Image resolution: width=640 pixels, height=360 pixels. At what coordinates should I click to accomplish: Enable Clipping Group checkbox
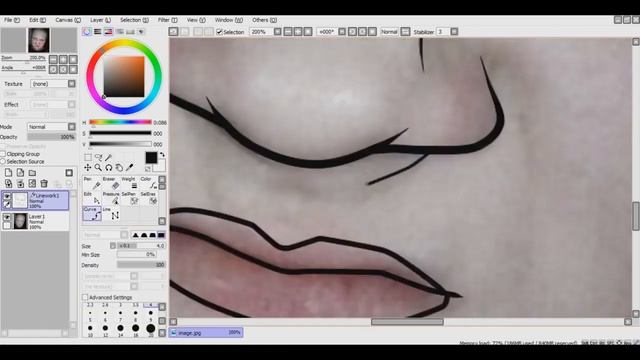[x=3, y=154]
